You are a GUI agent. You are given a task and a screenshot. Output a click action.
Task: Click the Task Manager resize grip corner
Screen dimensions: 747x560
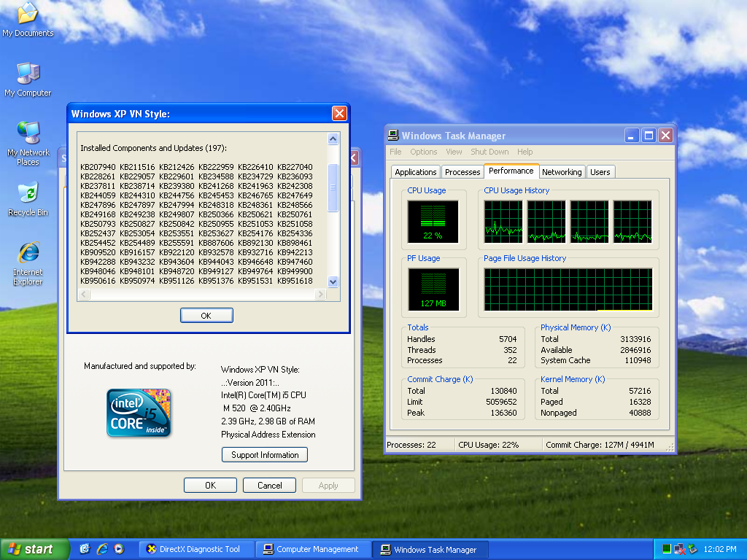(x=670, y=447)
